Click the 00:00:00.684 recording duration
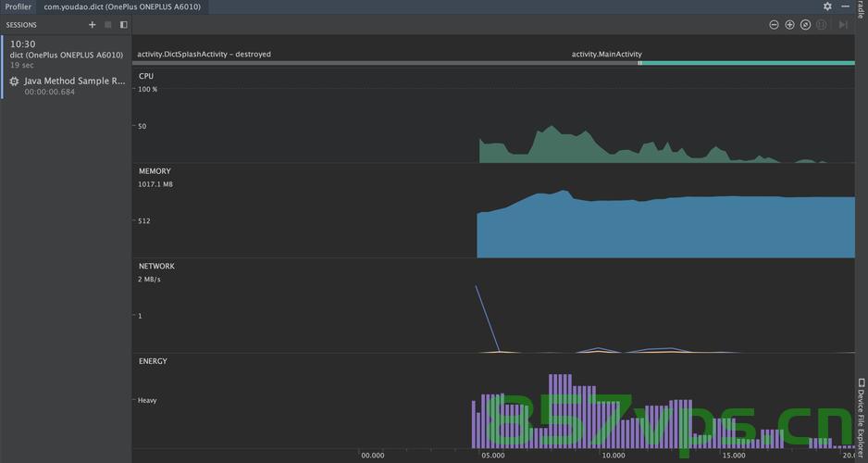 tap(49, 92)
